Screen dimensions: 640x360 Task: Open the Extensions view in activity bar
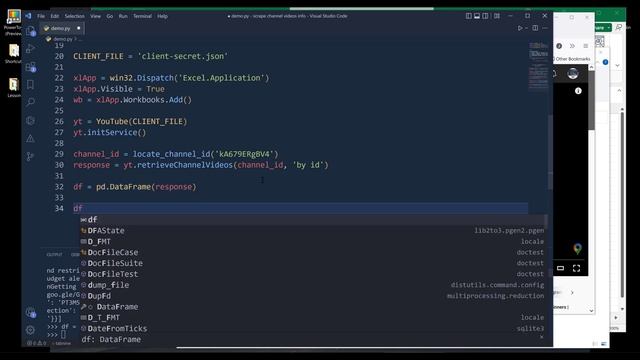[31, 67]
